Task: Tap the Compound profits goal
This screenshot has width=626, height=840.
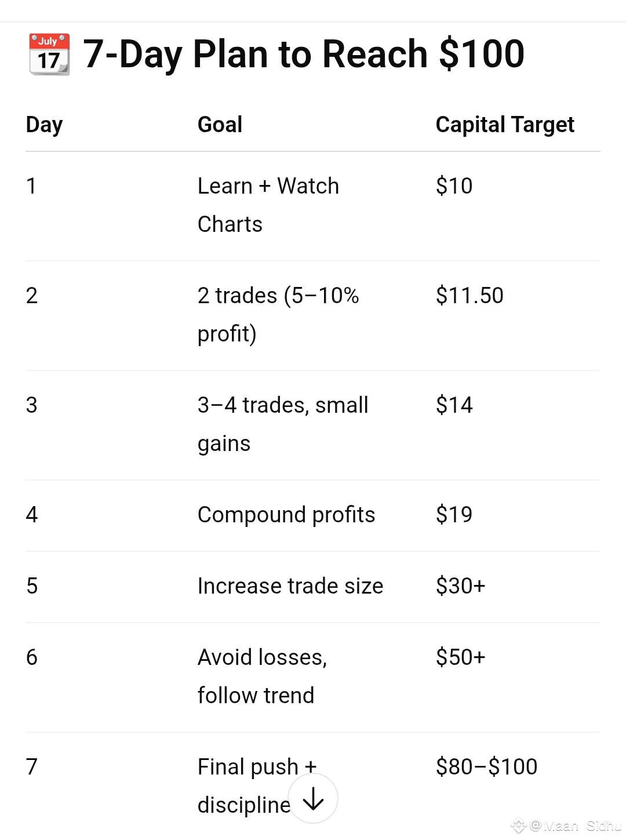Action: point(286,515)
